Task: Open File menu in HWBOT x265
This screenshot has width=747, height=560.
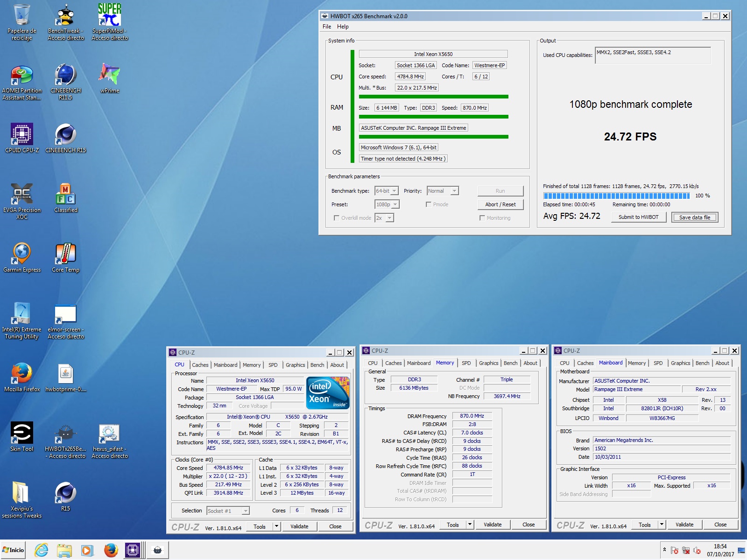Action: 327,27
